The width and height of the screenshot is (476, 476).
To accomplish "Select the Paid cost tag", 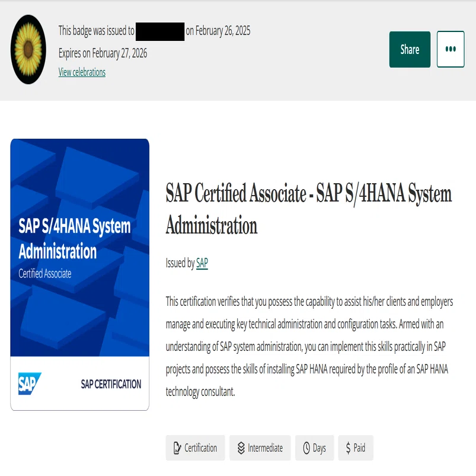I will click(356, 448).
